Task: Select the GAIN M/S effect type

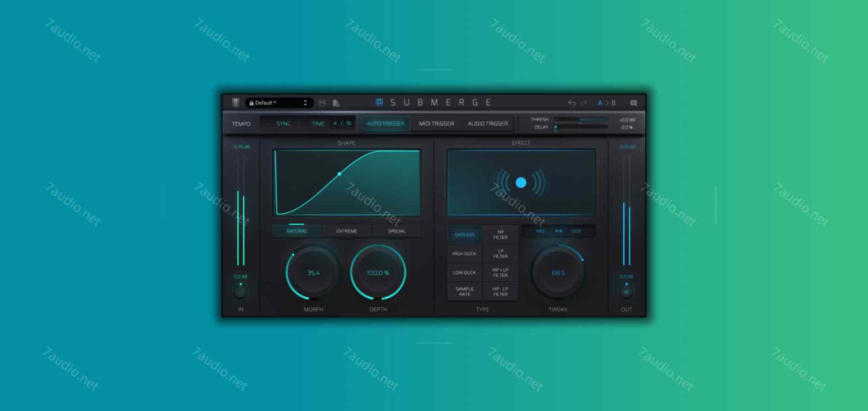Action: 465,235
